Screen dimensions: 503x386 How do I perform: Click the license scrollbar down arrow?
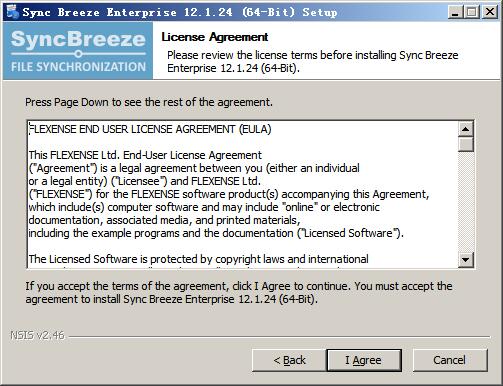click(466, 259)
